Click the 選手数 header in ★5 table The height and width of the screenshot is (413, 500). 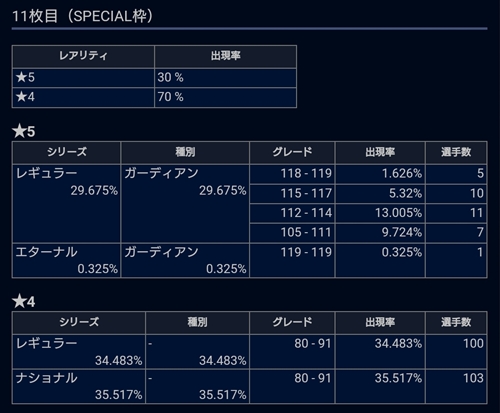click(456, 153)
